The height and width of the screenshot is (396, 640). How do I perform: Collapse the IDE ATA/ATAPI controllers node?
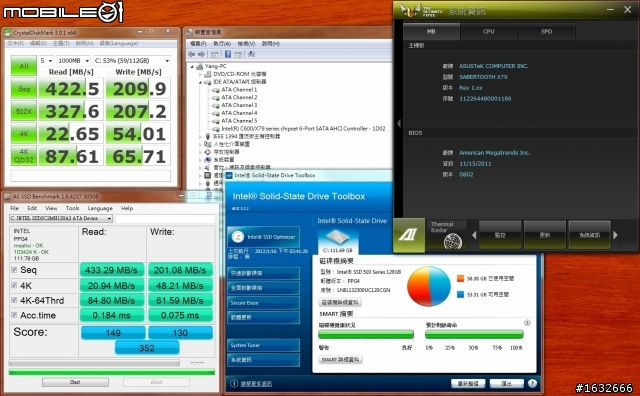point(200,82)
